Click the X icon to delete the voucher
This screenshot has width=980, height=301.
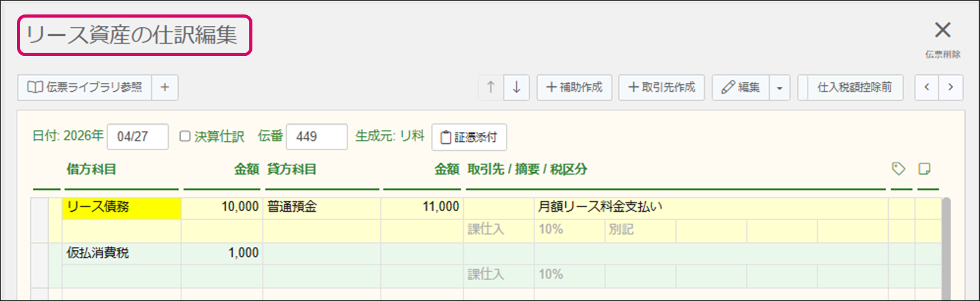coord(942,31)
